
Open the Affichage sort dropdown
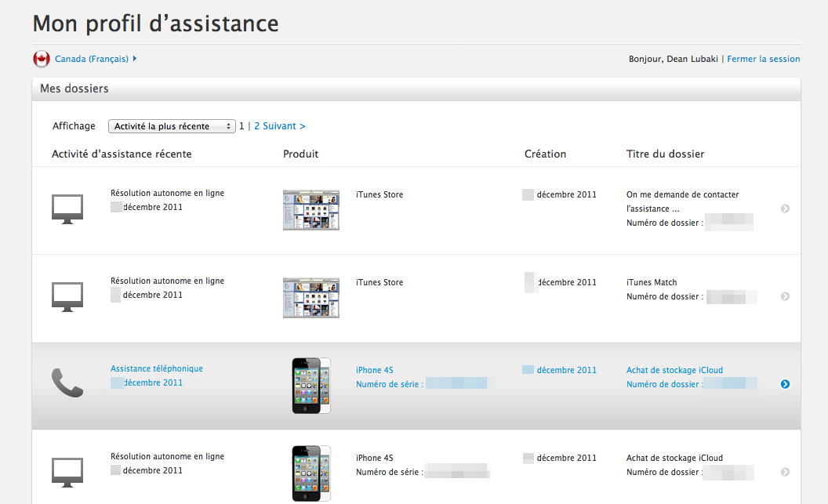[172, 126]
